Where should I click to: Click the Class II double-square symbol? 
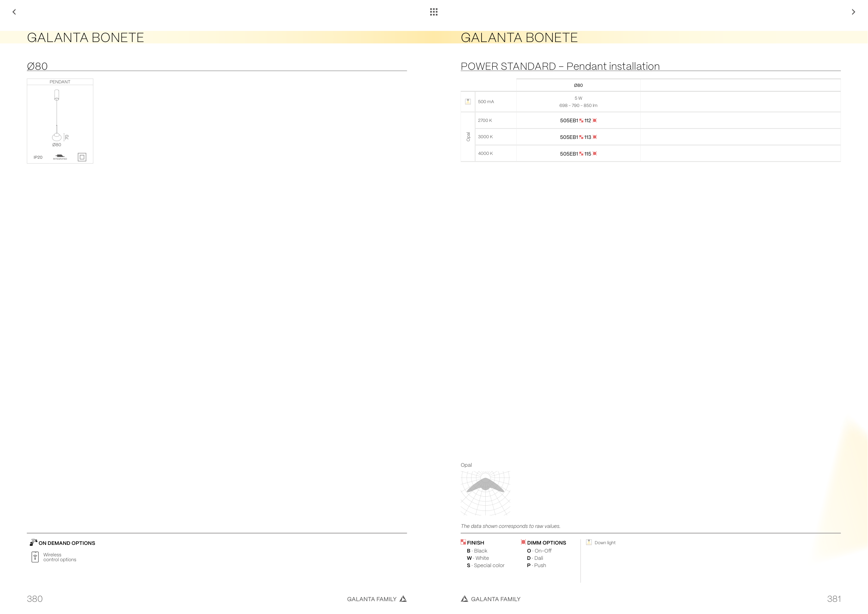(x=82, y=157)
